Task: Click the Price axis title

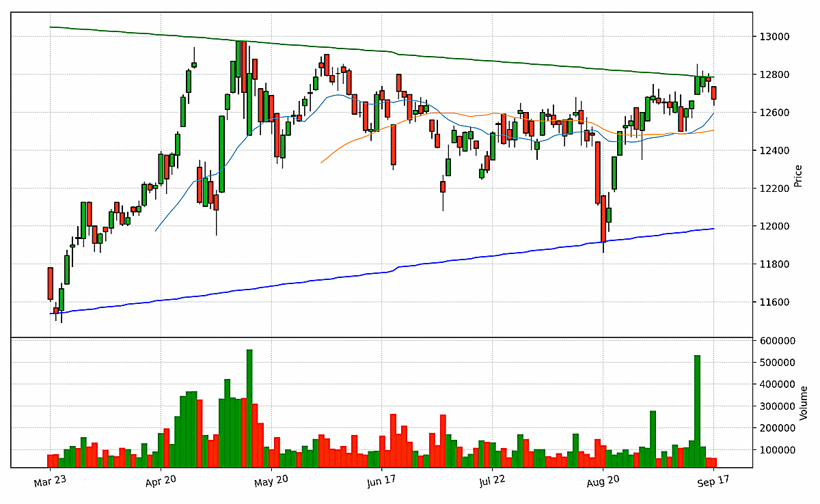Action: tap(797, 176)
